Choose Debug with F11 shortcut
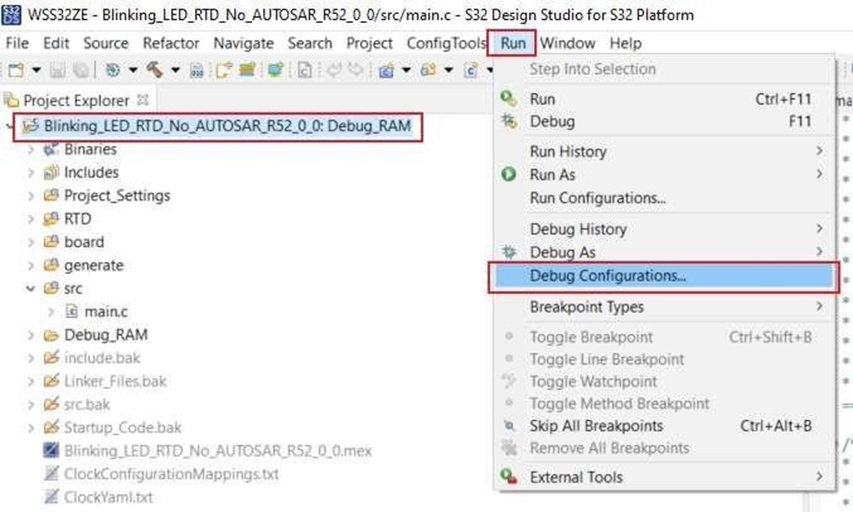 (x=664, y=121)
